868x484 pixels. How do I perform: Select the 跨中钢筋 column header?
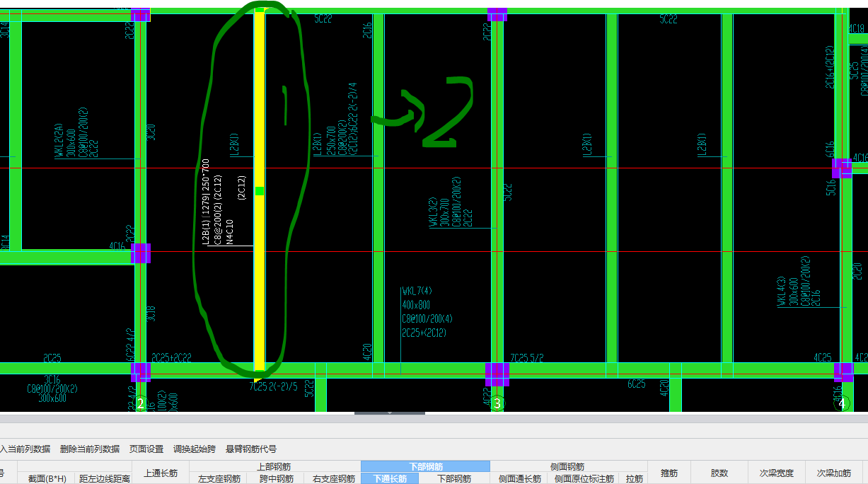point(276,478)
